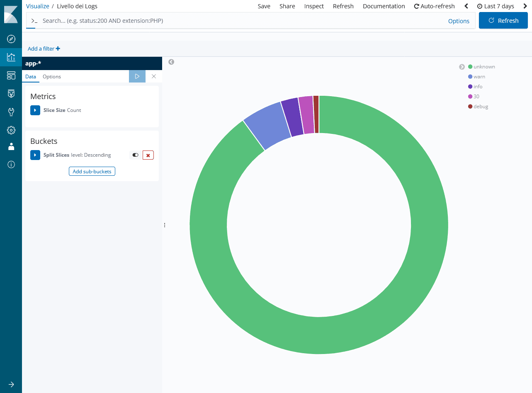Click the Kibana logo icon
Image resolution: width=532 pixels, height=393 pixels.
click(x=11, y=15)
